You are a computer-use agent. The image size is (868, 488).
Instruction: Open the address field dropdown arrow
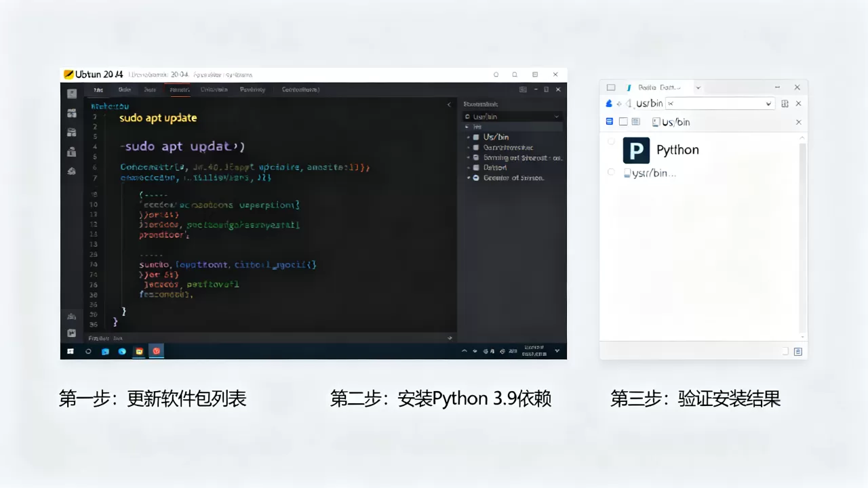[x=768, y=104]
